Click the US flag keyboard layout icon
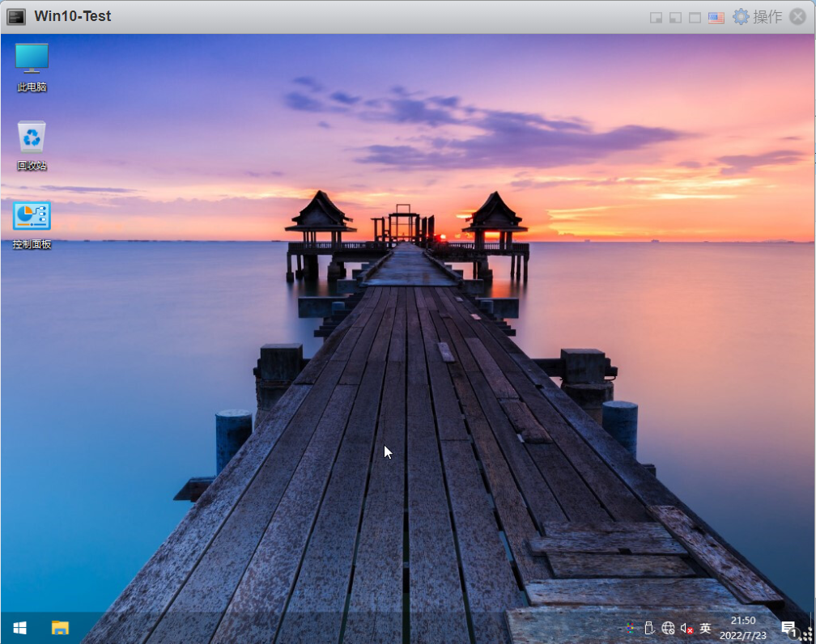 [x=716, y=18]
